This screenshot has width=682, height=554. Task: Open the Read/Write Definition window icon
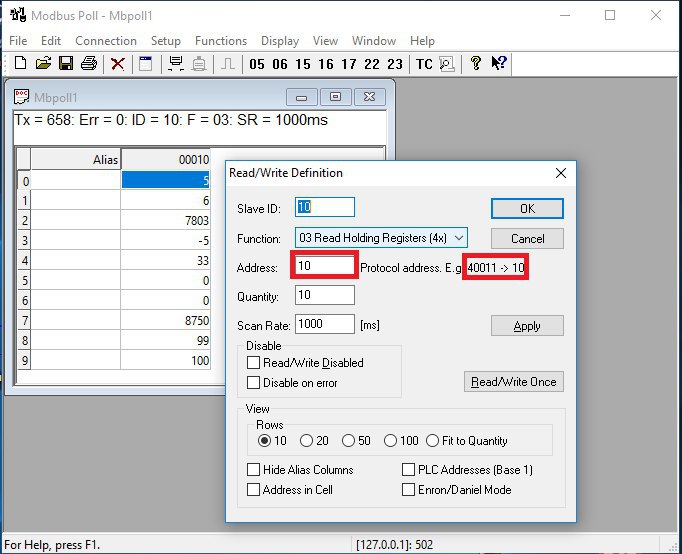[x=146, y=63]
